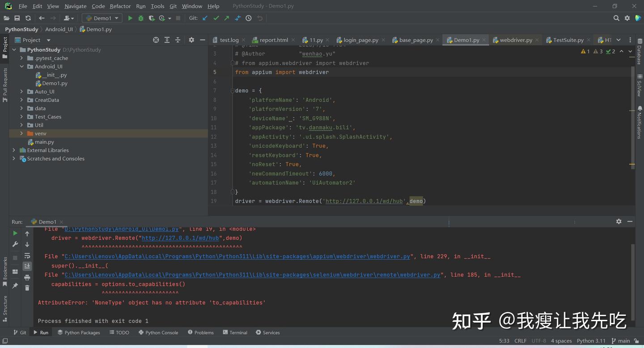Viewport: 644px width, 348px height.
Task: Click the trash icon to clear console output
Action: tap(27, 288)
